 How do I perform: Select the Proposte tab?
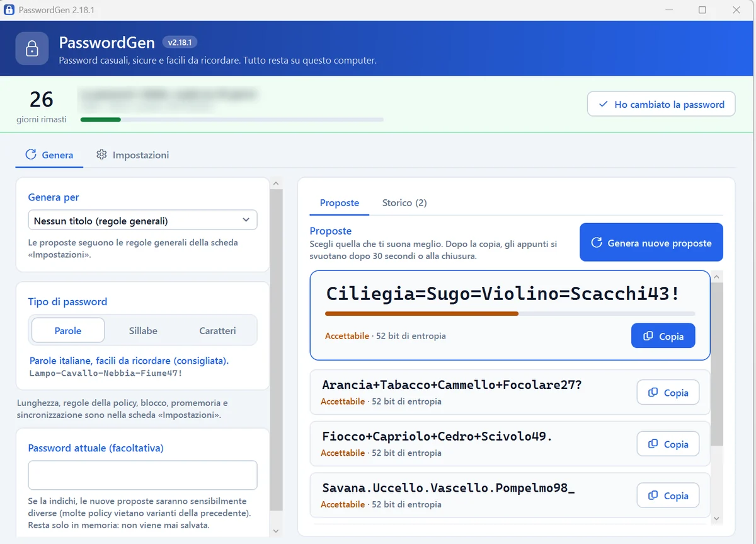(x=340, y=203)
